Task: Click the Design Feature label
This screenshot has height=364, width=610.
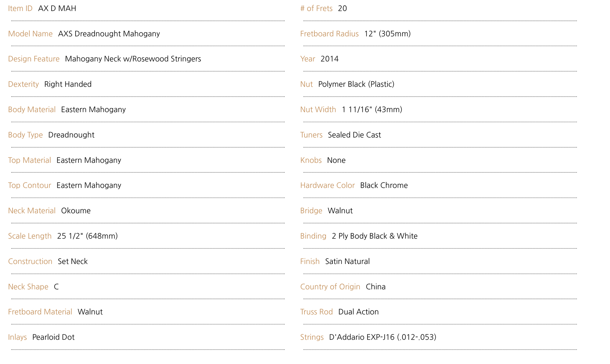Action: [x=34, y=59]
